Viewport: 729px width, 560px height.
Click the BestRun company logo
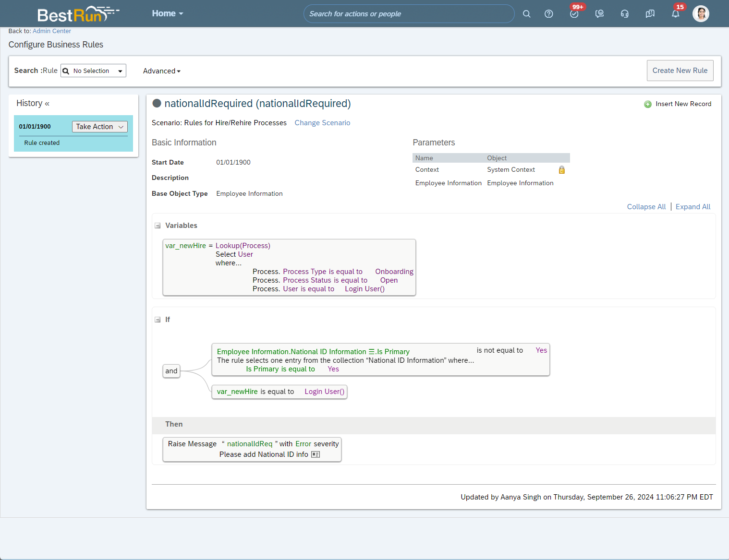(x=78, y=14)
